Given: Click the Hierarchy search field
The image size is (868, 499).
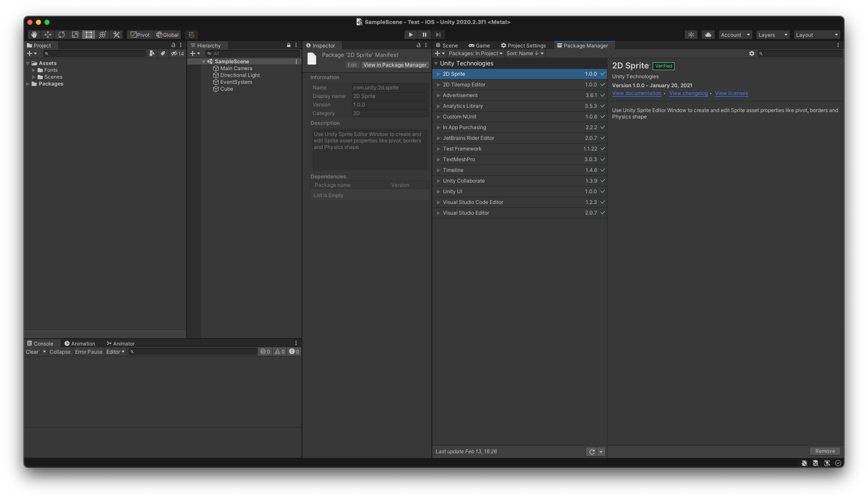Looking at the screenshot, I should (253, 53).
